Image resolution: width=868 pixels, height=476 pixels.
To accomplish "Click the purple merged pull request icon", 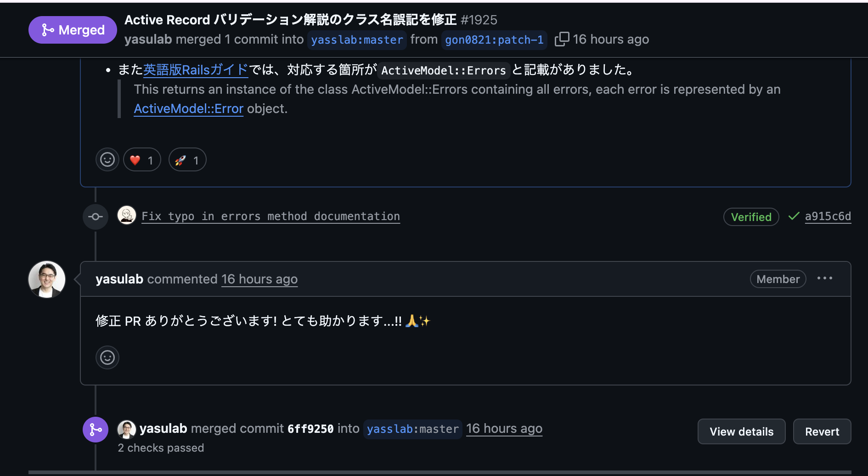I will pyautogui.click(x=95, y=429).
